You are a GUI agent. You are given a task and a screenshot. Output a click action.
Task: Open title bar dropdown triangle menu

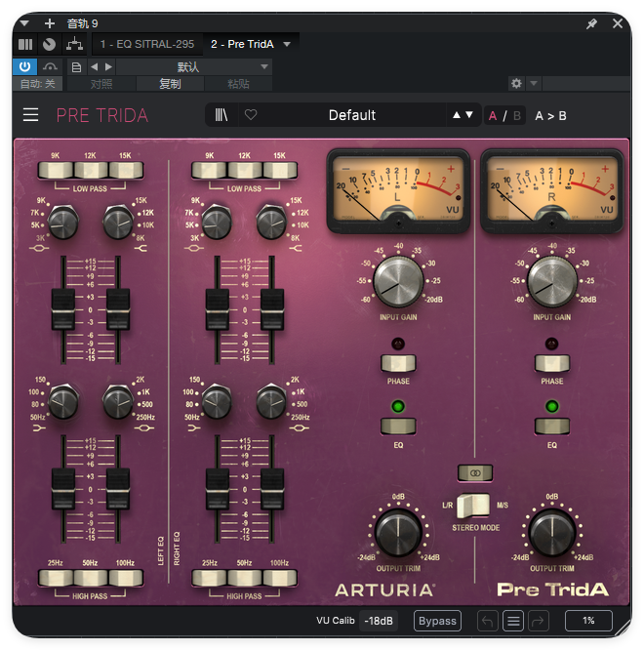(24, 23)
